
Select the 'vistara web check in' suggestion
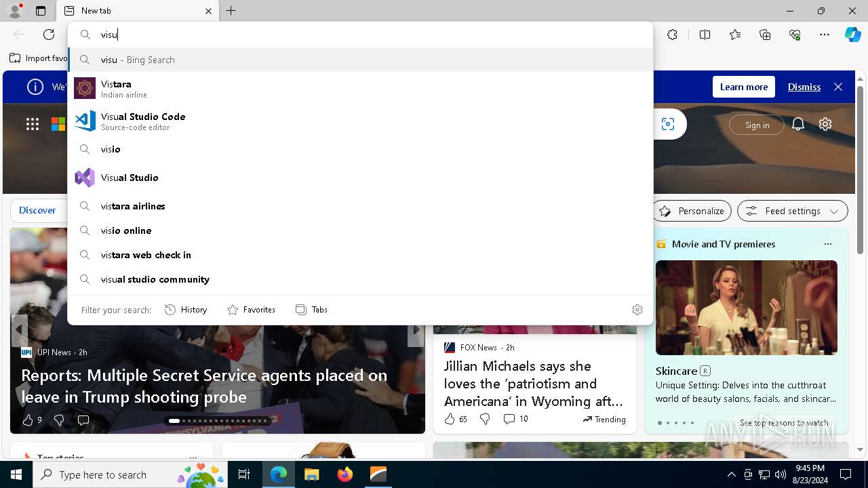point(360,255)
